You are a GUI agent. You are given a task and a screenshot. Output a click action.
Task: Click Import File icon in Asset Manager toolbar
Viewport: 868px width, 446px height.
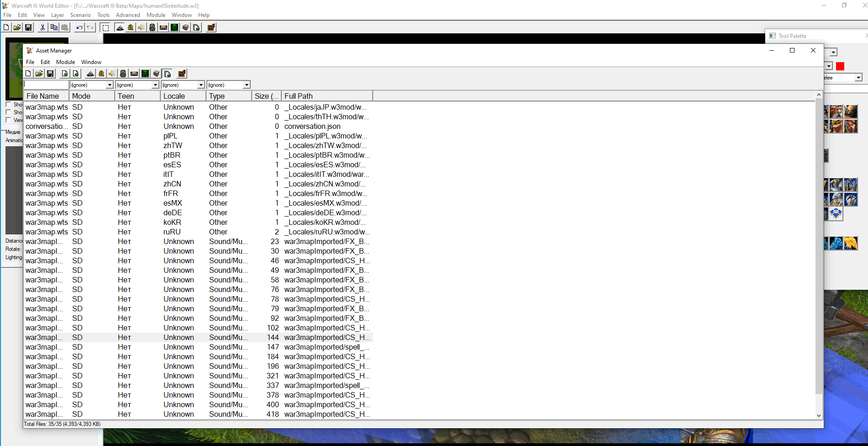click(65, 74)
